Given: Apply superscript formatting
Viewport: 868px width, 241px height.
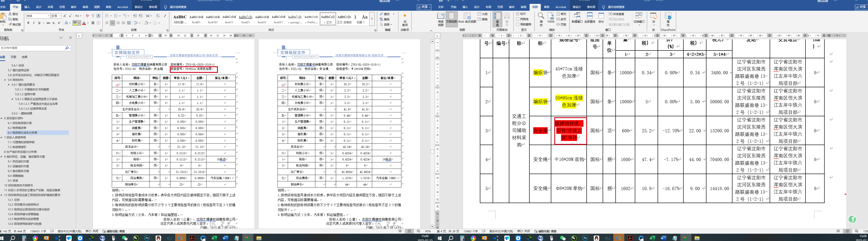Looking at the screenshot, I should click(59, 23).
